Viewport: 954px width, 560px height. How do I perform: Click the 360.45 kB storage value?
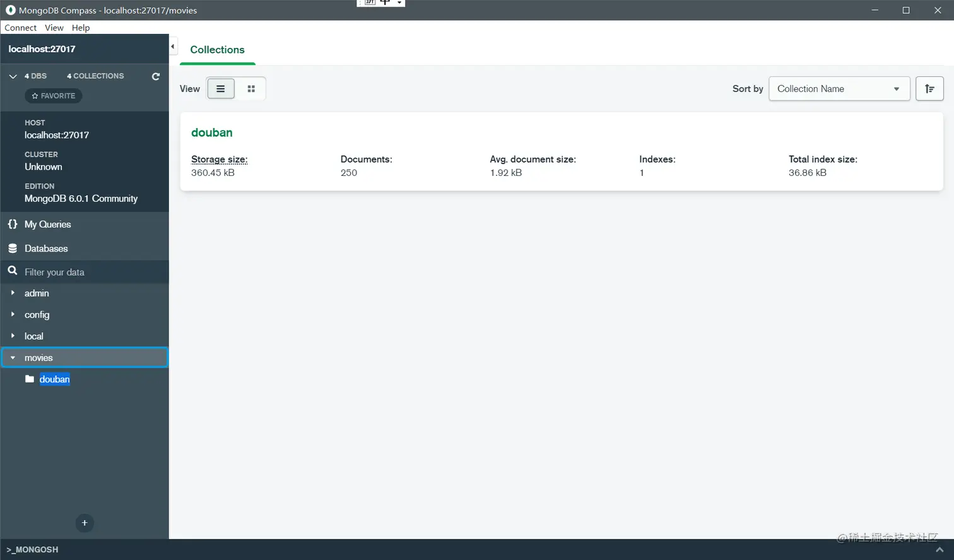click(213, 173)
